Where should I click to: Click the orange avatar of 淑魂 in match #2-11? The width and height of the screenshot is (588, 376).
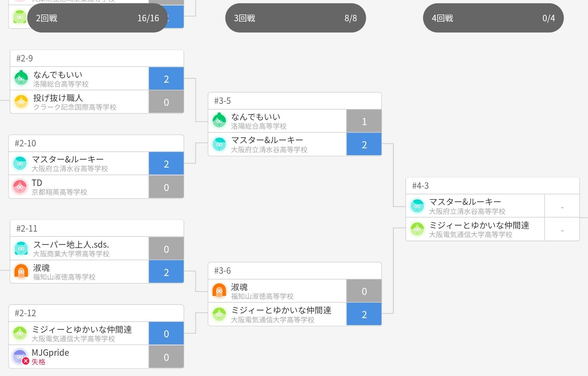tap(21, 272)
